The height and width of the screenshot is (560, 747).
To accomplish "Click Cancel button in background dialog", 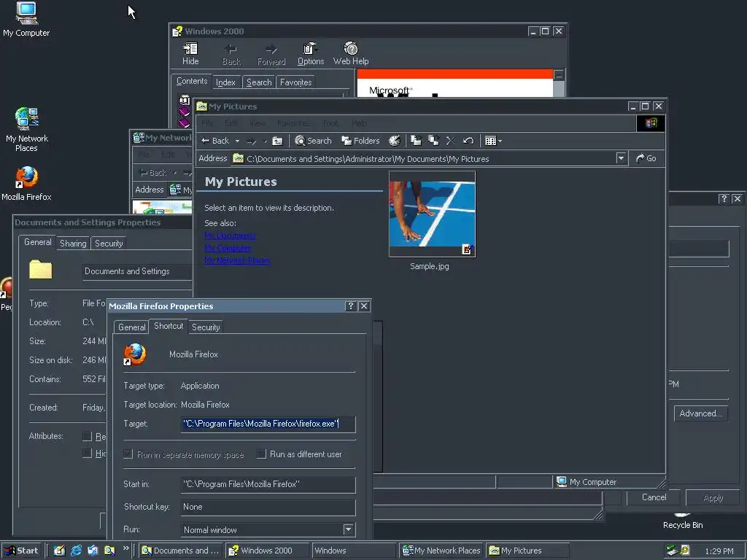I will (x=654, y=497).
